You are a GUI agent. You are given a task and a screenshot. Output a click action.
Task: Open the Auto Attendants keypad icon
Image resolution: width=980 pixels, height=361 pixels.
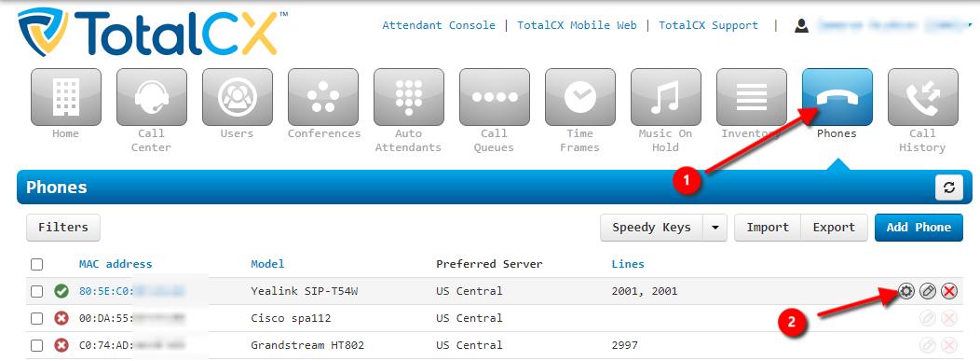409,98
